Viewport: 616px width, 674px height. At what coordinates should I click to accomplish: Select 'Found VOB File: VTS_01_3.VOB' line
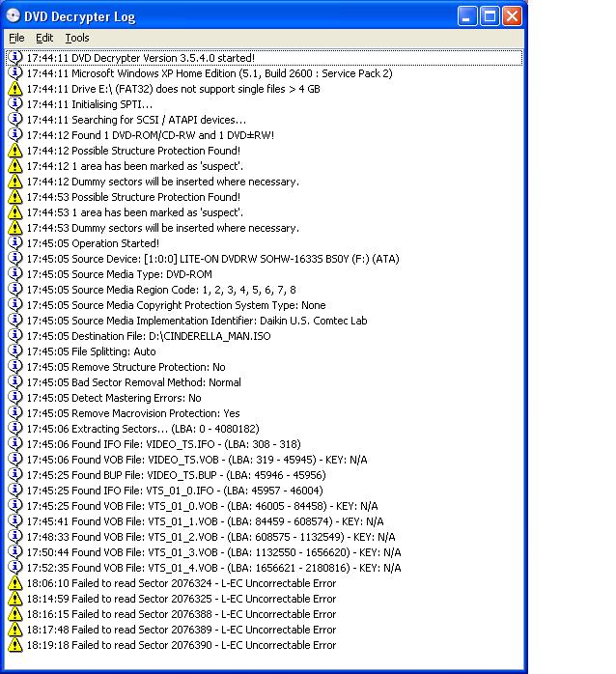[x=213, y=552]
